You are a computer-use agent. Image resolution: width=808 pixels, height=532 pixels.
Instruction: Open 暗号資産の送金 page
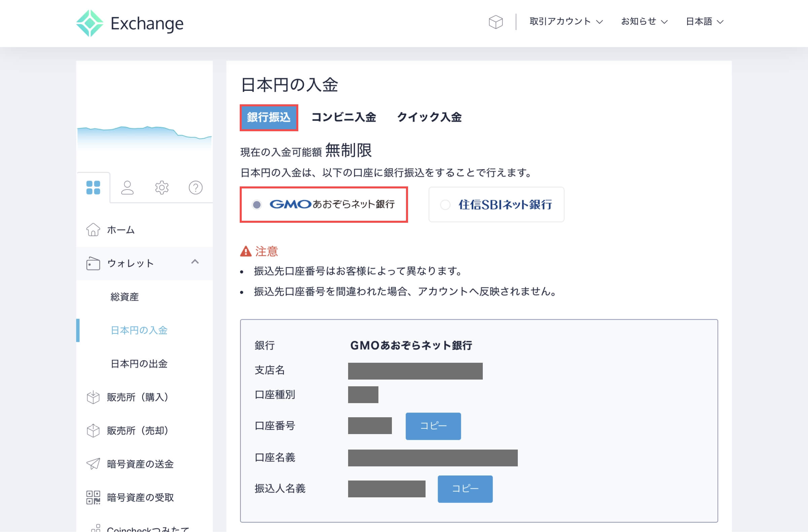pos(140,464)
